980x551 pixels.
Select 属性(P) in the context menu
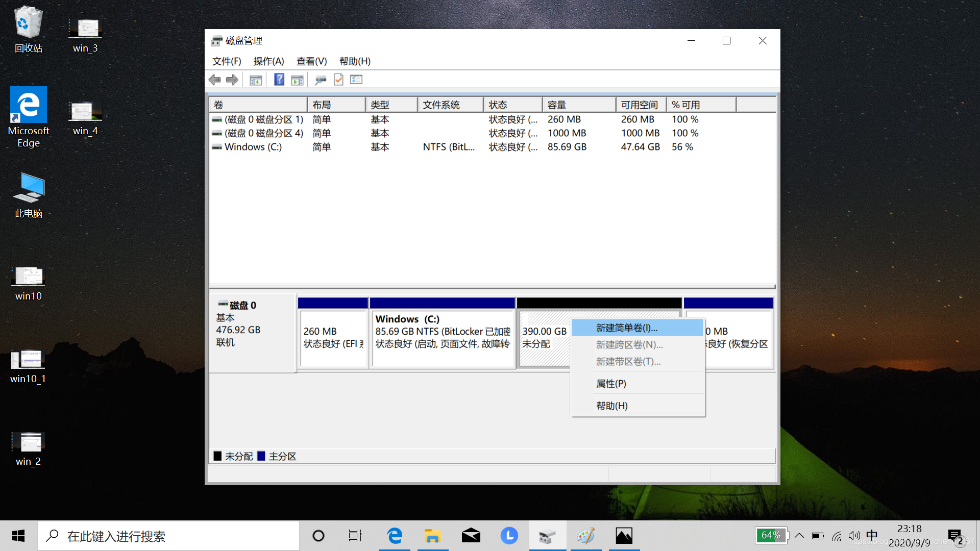pos(611,384)
